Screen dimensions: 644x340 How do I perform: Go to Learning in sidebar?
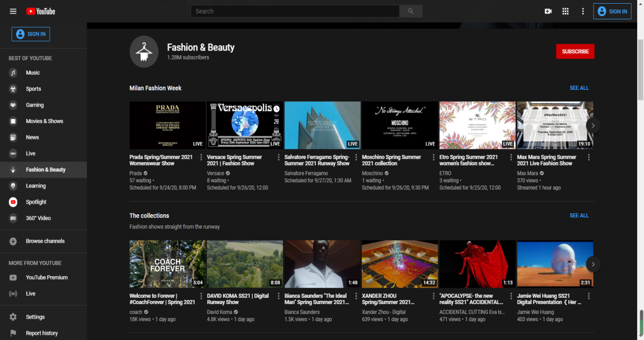(43, 186)
